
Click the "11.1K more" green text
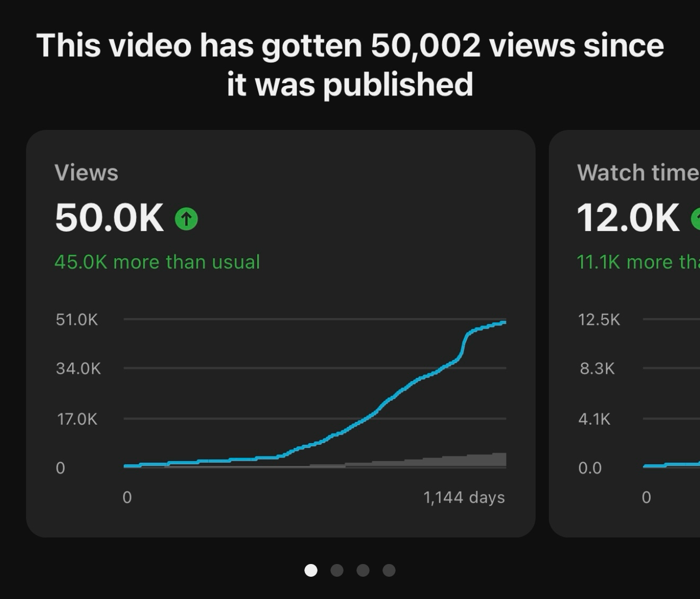(637, 262)
